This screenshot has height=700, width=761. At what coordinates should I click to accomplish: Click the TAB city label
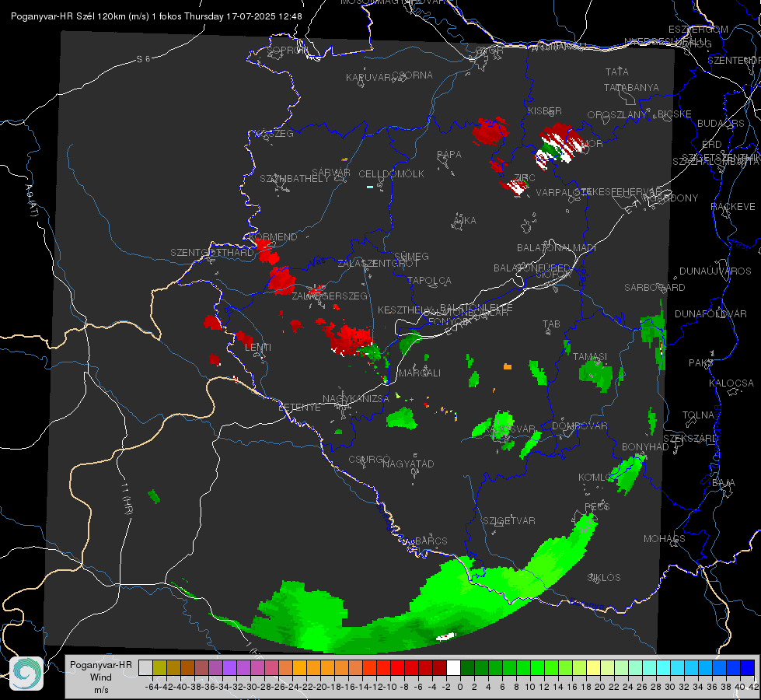click(x=551, y=324)
